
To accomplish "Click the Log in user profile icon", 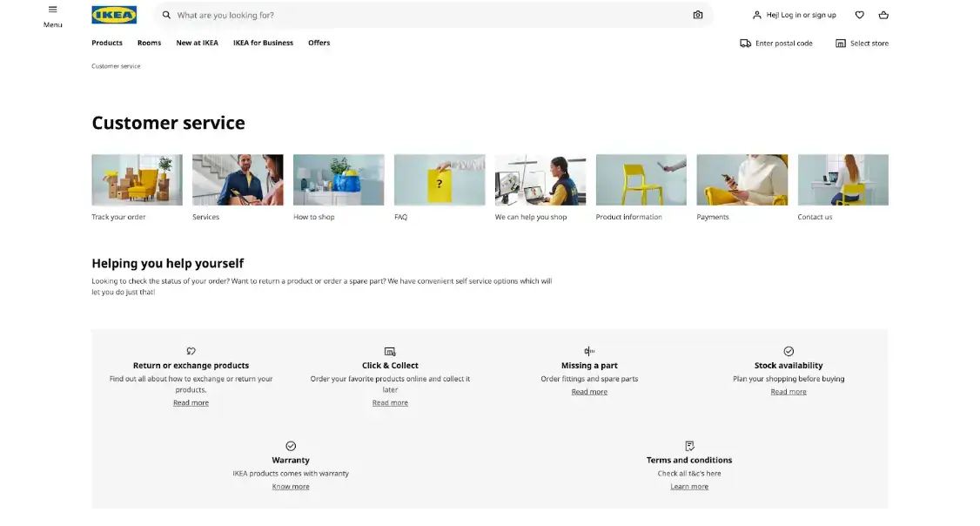I will click(757, 15).
